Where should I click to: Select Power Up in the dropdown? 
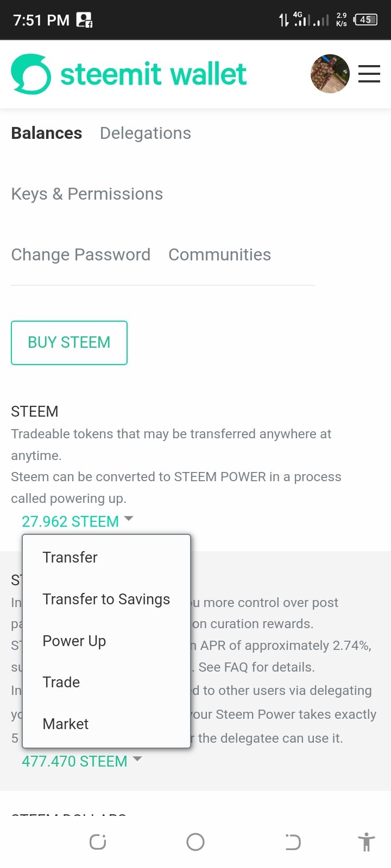pos(74,641)
